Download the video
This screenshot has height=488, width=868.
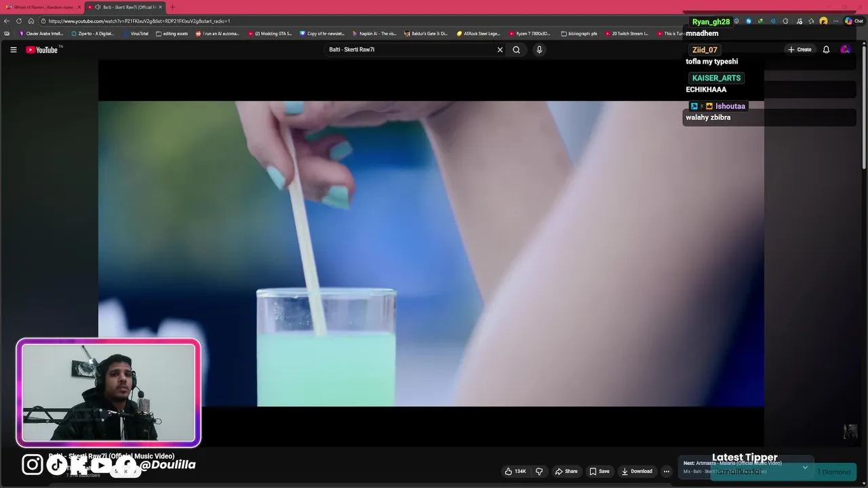(x=637, y=471)
